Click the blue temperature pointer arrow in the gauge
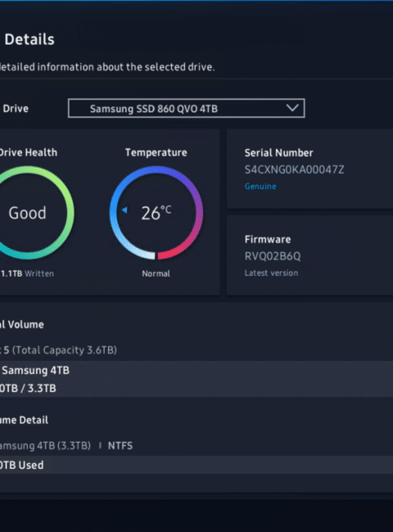 [124, 210]
